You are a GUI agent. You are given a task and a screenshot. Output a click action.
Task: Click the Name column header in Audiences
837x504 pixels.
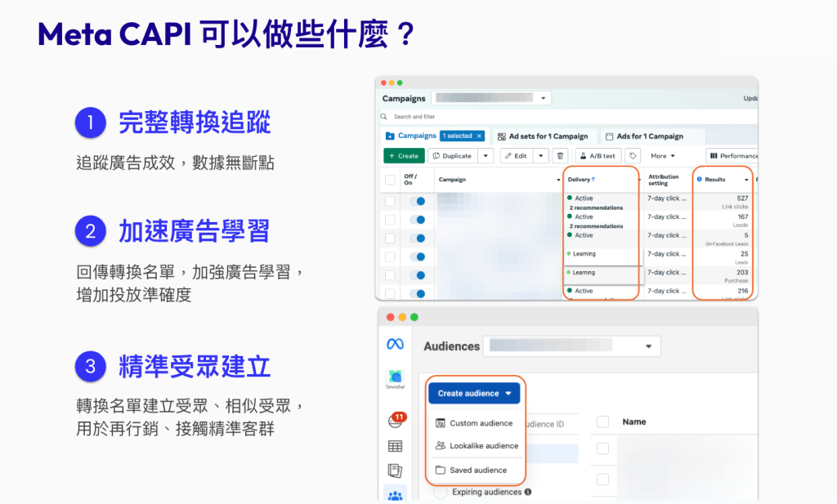[634, 421]
